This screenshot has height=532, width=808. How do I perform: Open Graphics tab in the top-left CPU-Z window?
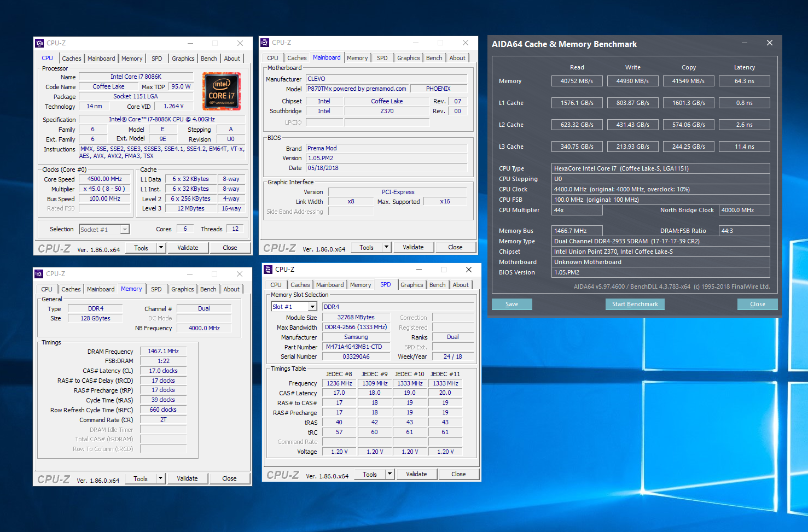click(x=183, y=59)
